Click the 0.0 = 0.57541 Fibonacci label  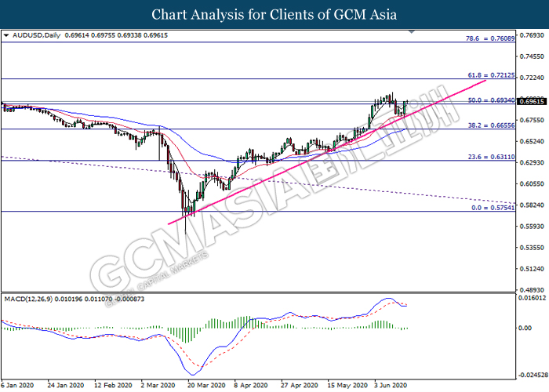493,208
